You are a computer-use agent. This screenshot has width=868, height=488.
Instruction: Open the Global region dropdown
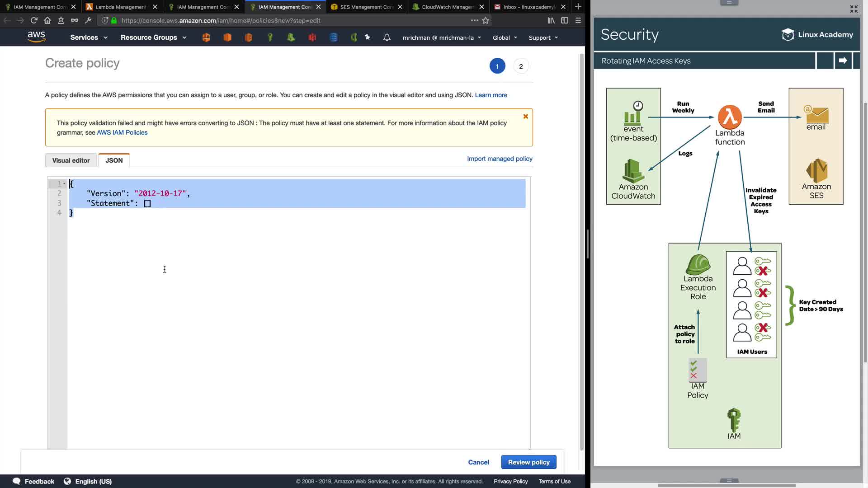[505, 38]
